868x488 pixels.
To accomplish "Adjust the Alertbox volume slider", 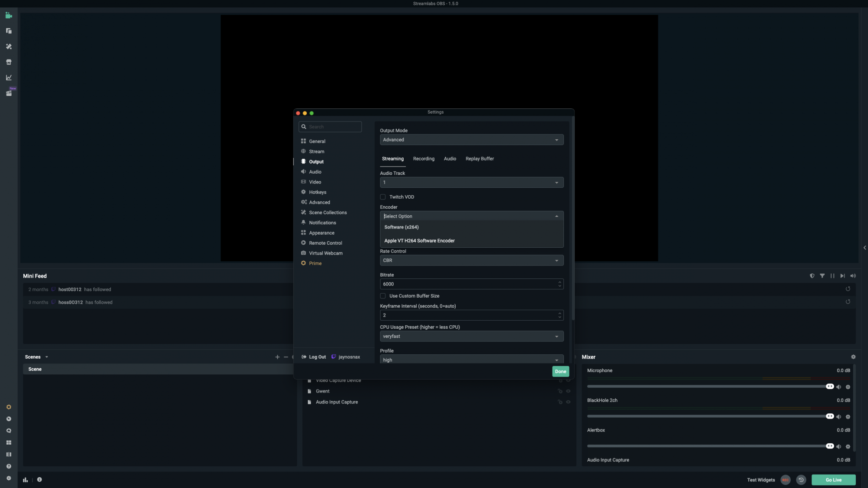I will (x=829, y=446).
